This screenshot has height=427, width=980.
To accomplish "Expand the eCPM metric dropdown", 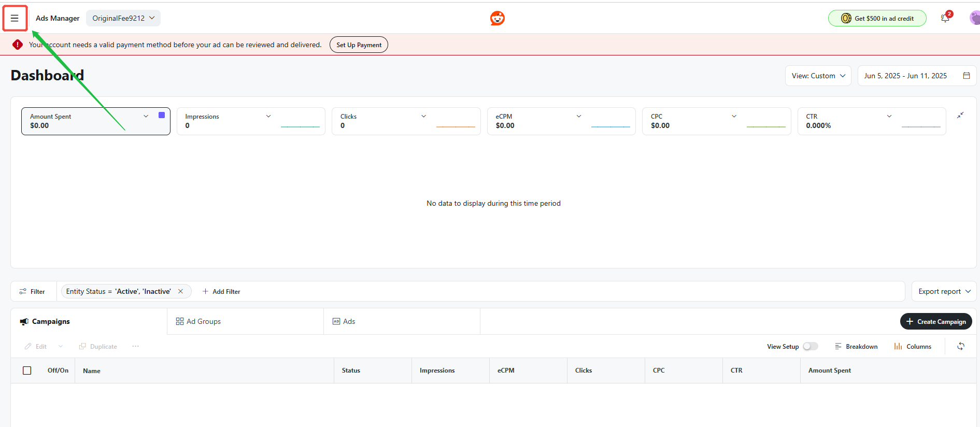I will click(579, 116).
